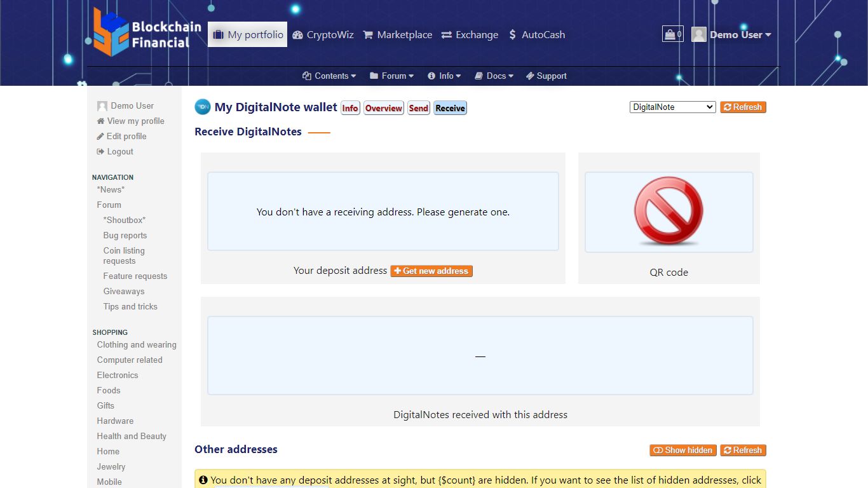Screen dimensions: 868x488
Task: Open Feature requests forum
Action: point(135,276)
